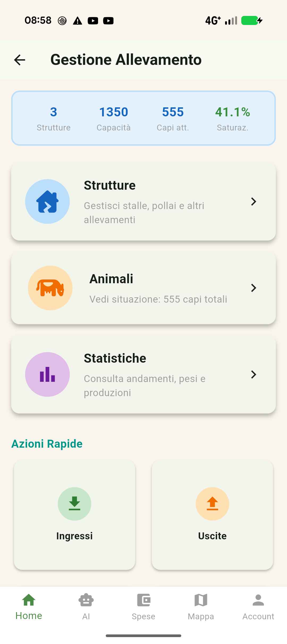Tap the 1350 Capacità statistic

point(113,118)
